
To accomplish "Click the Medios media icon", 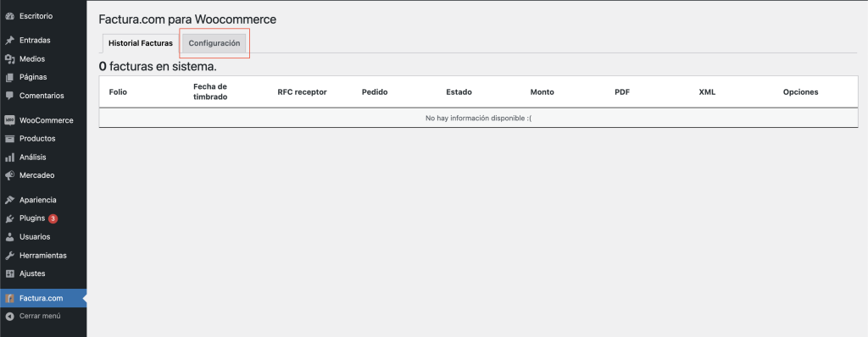I will point(9,58).
